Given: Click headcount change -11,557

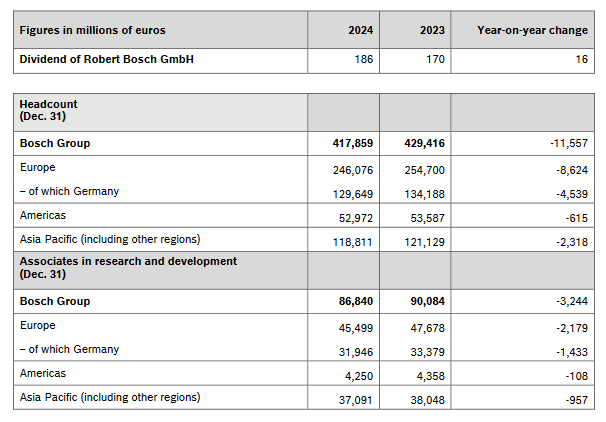Looking at the screenshot, I should (569, 143).
